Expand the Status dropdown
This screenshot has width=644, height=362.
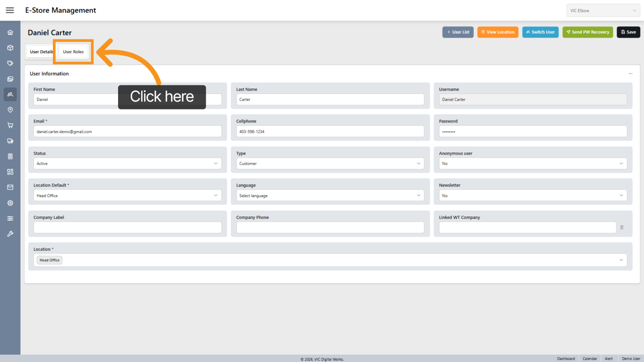pos(127,164)
